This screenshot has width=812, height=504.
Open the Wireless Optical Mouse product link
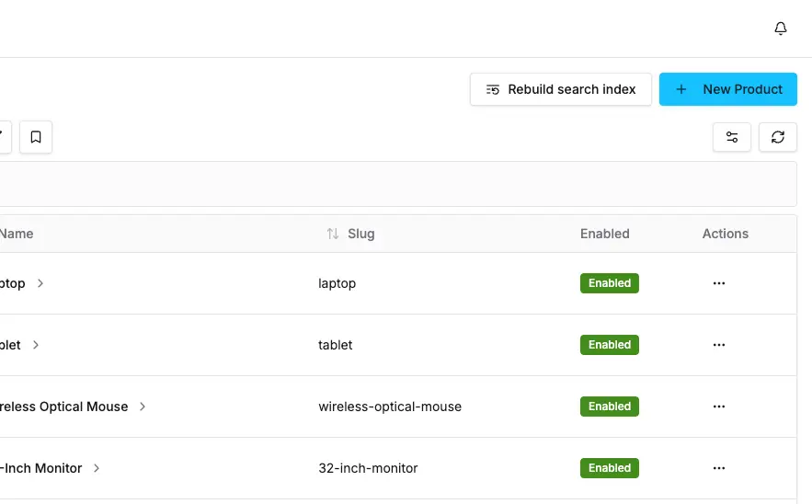tap(64, 407)
